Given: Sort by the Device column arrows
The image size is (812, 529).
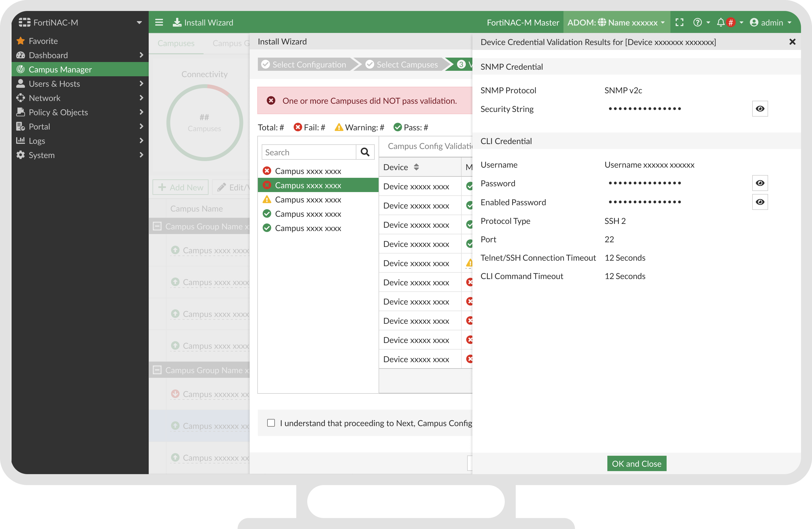Looking at the screenshot, I should click(x=416, y=167).
